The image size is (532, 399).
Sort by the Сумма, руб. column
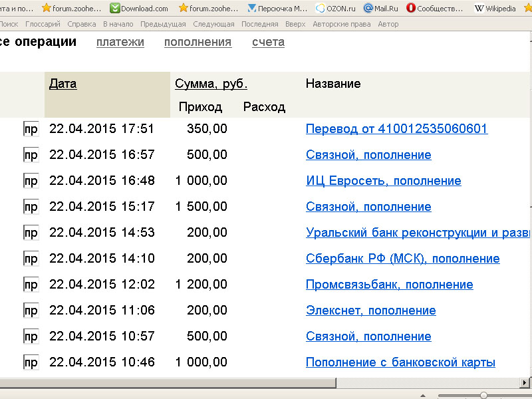[211, 84]
